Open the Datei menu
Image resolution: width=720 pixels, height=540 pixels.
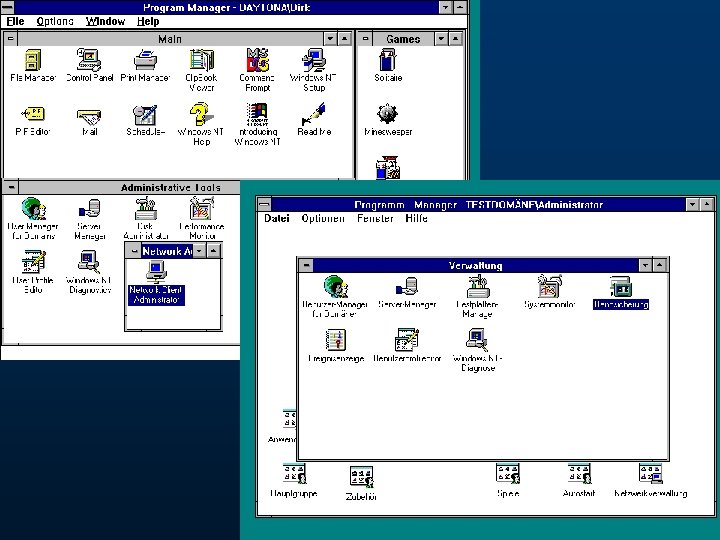point(276,218)
